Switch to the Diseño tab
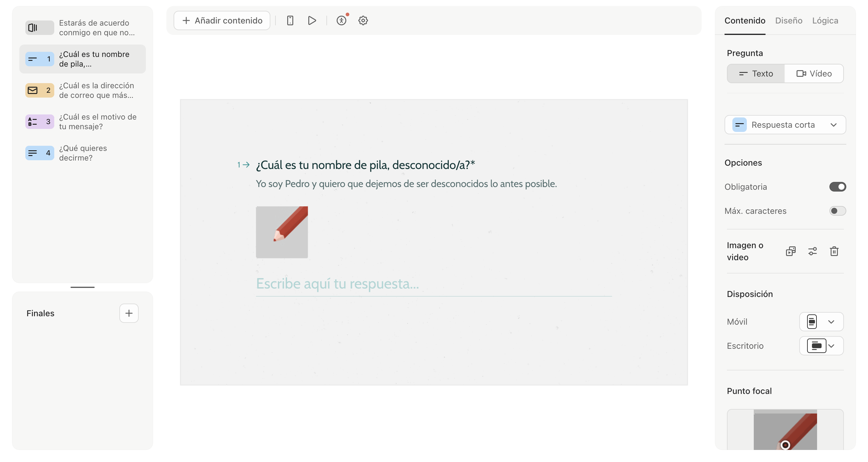Viewport: 868px width, 462px height. [x=788, y=20]
